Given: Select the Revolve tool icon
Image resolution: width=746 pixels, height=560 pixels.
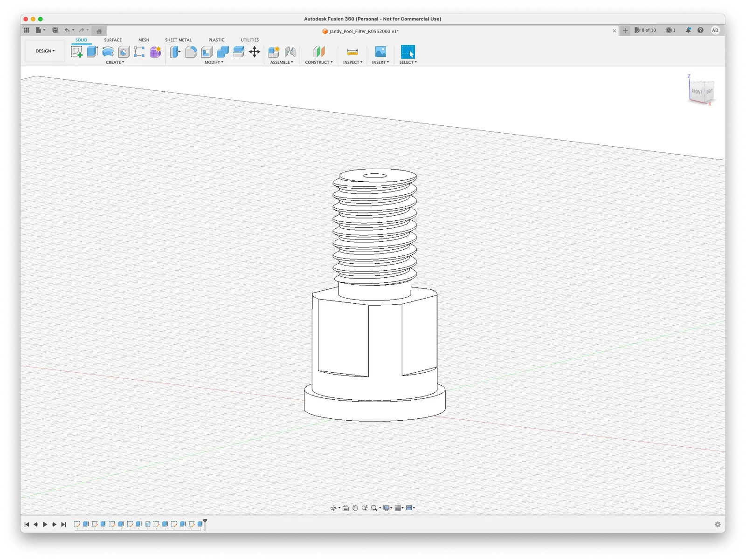Looking at the screenshot, I should tap(108, 52).
